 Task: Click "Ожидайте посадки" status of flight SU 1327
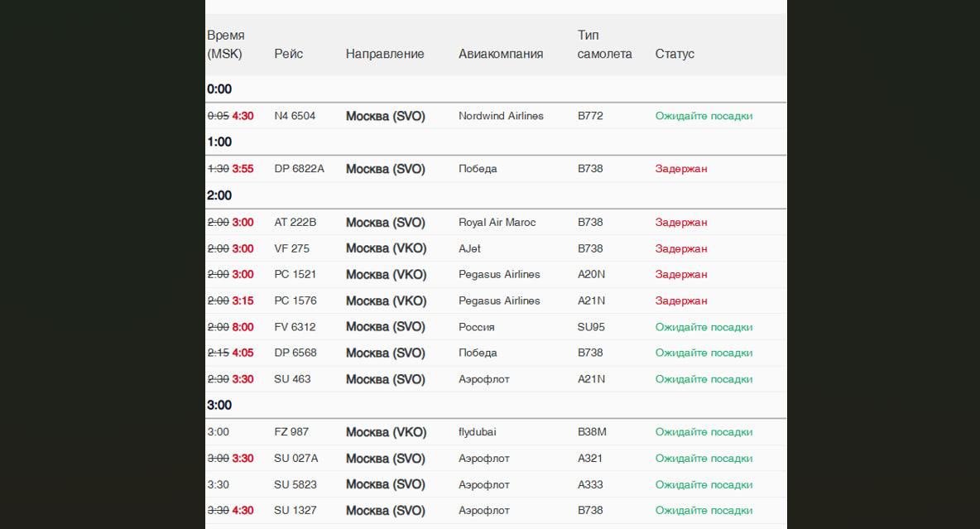click(x=704, y=510)
